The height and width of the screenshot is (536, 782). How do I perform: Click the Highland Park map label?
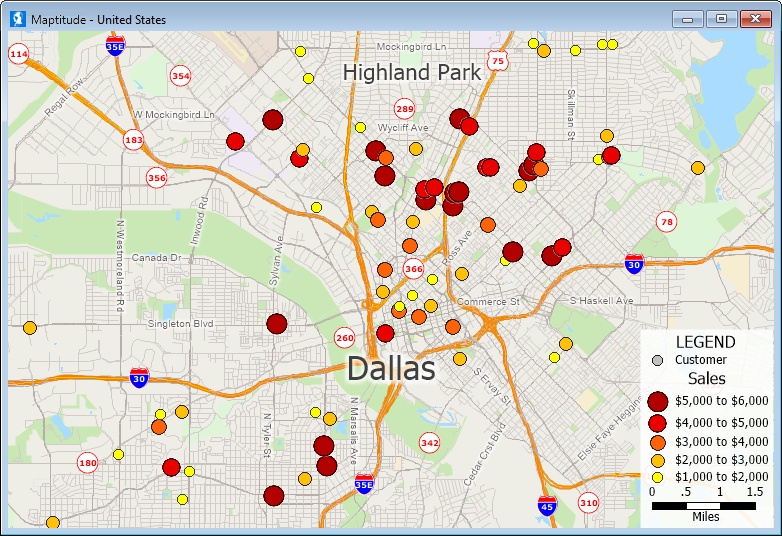click(x=411, y=73)
